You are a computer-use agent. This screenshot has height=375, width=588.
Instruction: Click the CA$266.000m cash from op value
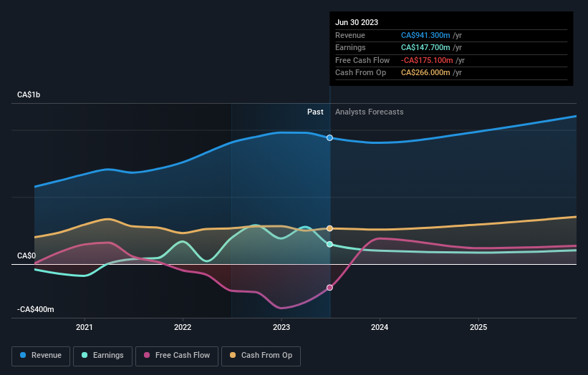click(425, 73)
